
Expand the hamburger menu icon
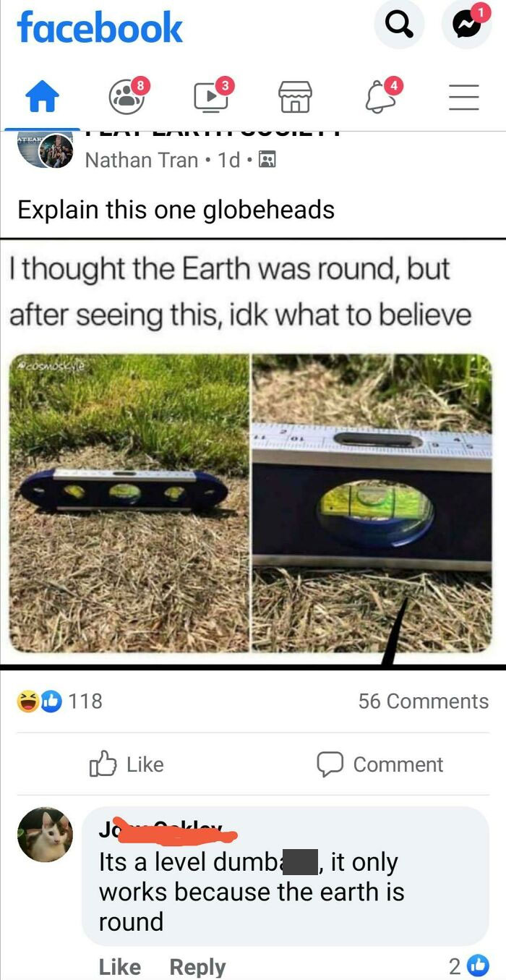tap(464, 97)
